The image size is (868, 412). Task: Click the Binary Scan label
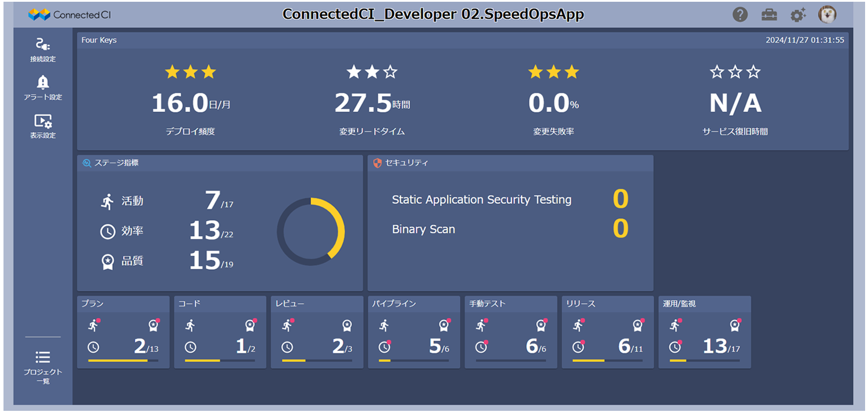[423, 230]
